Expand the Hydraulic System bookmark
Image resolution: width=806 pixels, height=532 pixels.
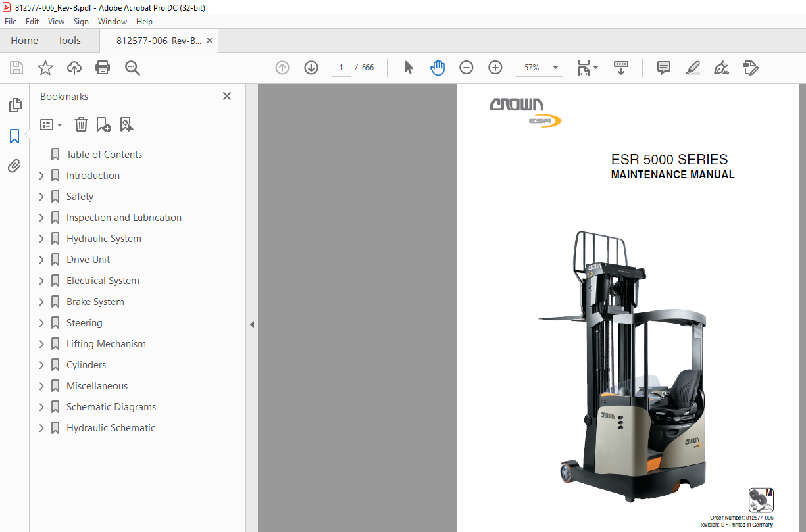41,239
